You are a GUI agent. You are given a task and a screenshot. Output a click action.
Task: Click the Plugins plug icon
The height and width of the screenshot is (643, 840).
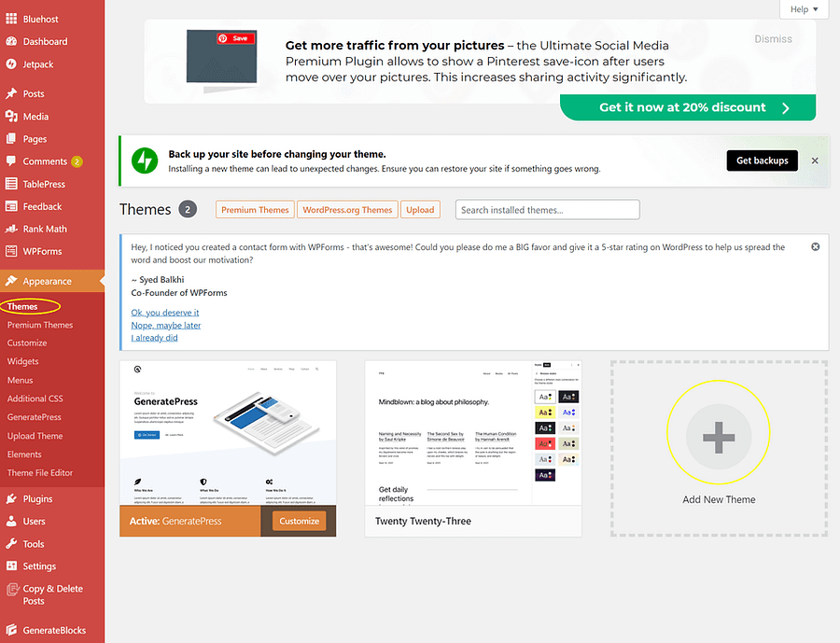tap(11, 499)
